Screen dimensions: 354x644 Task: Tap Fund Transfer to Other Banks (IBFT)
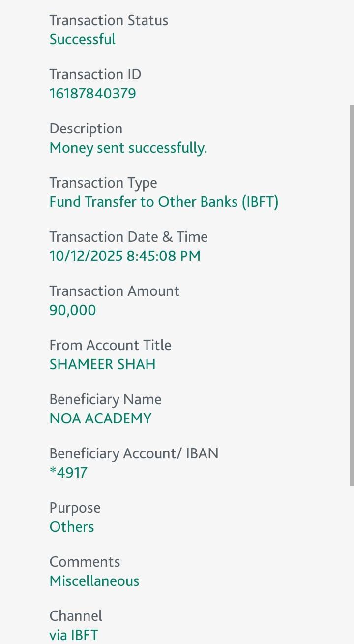pos(164,202)
